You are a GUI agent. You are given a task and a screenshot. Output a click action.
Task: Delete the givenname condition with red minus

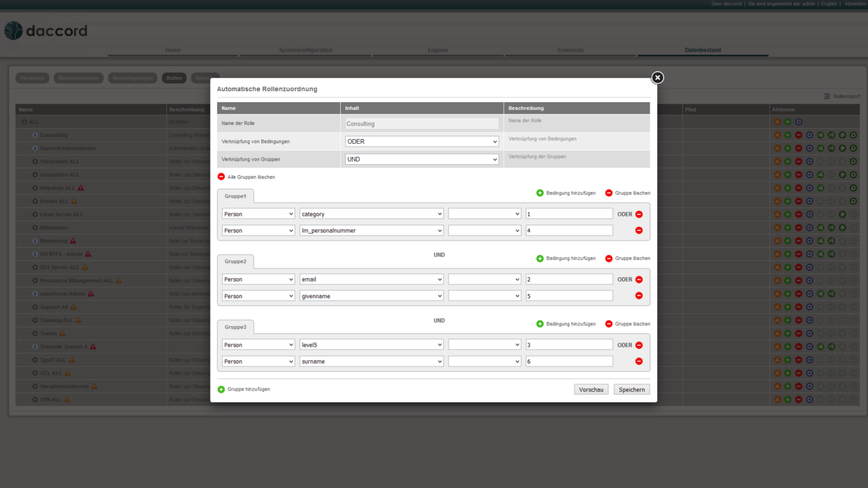(x=638, y=296)
